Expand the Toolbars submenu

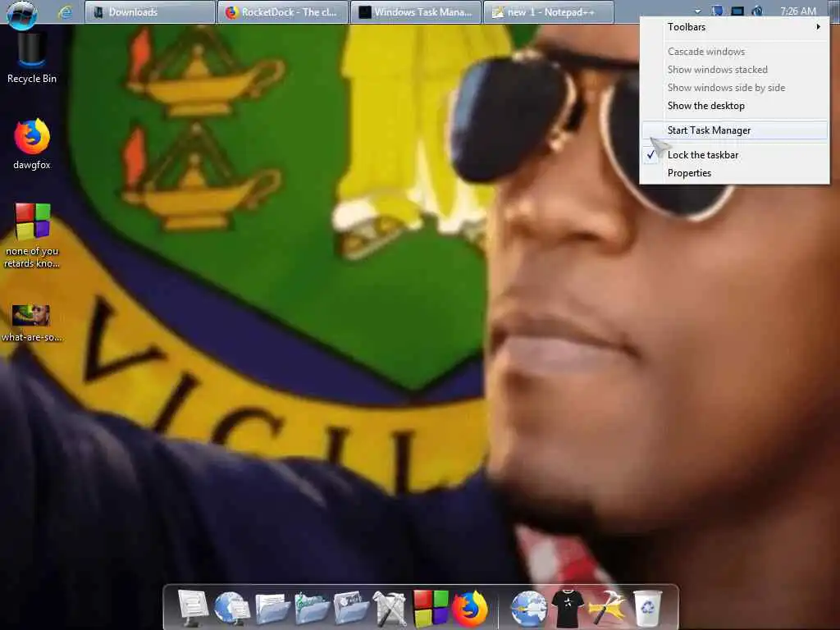[734, 27]
